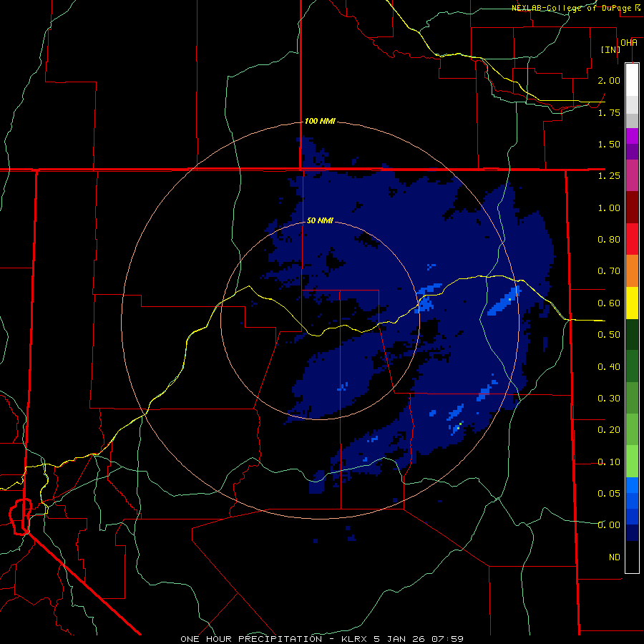Screen dimensions: 644x644
Task: Click the yellow 0.60 legend swatch
Action: coord(632,303)
